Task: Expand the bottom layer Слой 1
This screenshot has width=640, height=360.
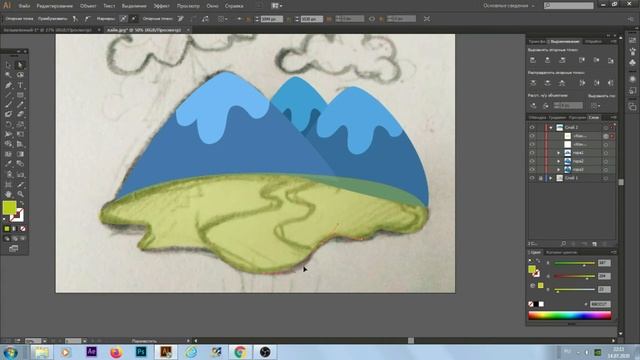Action: coord(551,178)
